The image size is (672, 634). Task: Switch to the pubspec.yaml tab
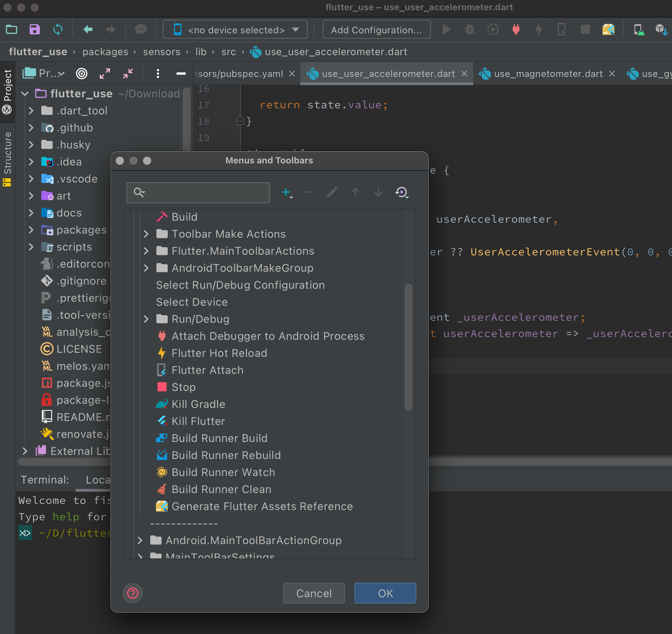tap(238, 74)
